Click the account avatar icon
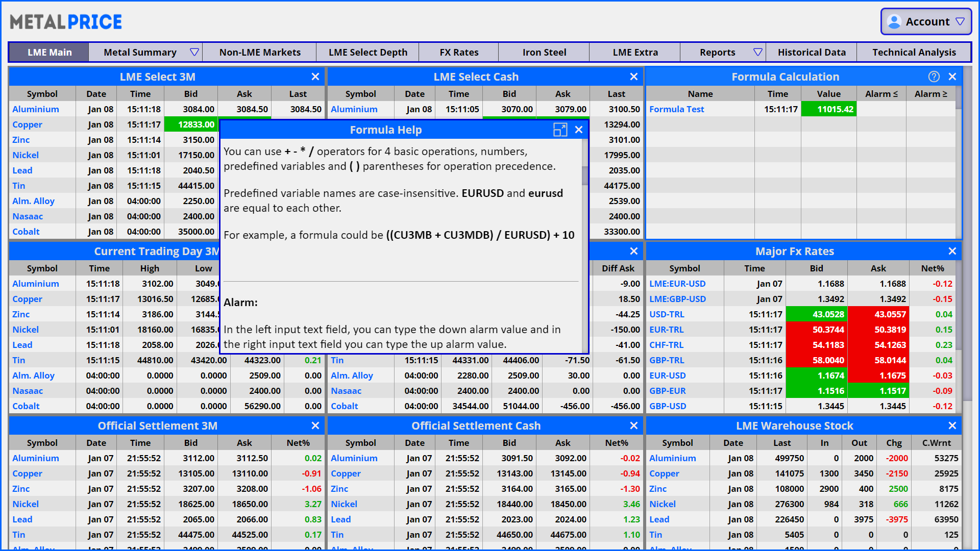The image size is (980, 551). coord(894,22)
